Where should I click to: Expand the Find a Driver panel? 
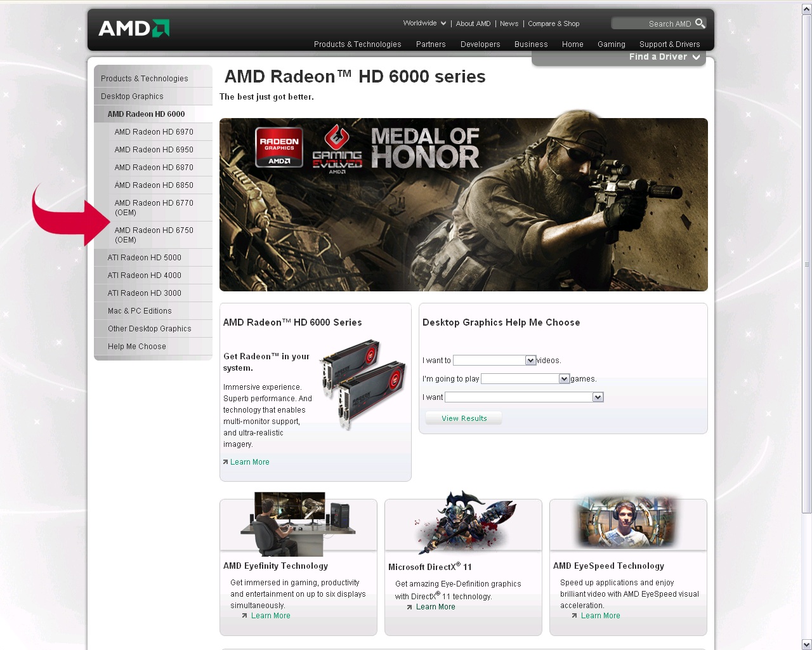coord(664,57)
